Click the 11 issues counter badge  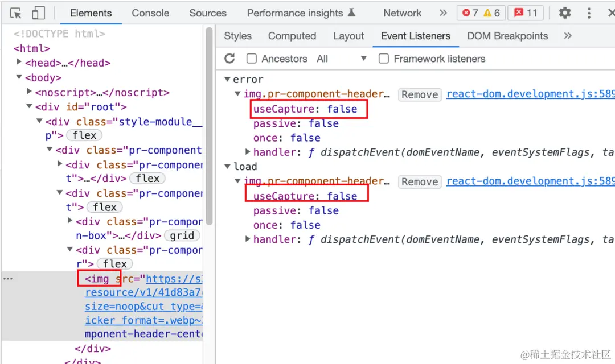tap(526, 13)
